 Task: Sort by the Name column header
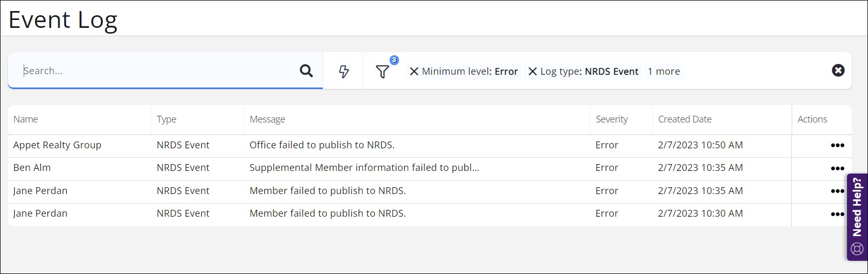pyautogui.click(x=26, y=119)
